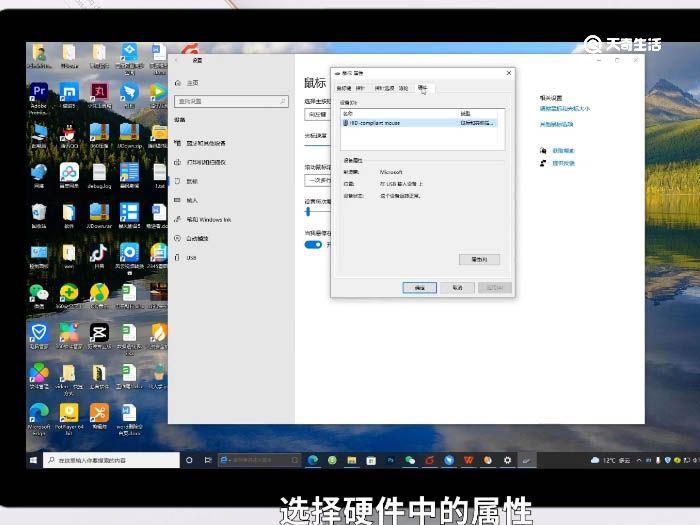Open the Settings gear in the taskbar
The height and width of the screenshot is (525, 700).
tap(507, 460)
